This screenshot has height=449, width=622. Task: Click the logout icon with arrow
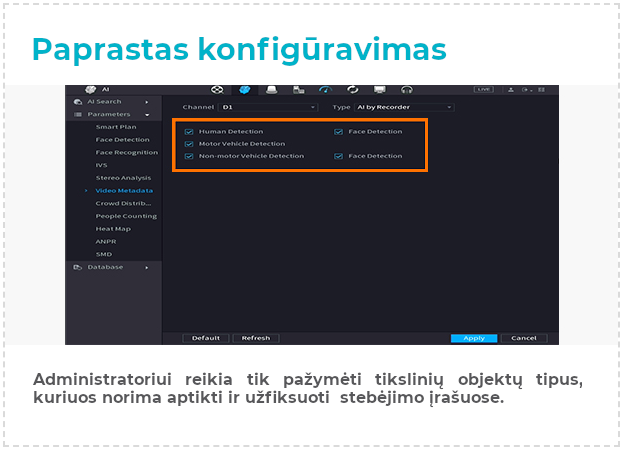tap(527, 90)
